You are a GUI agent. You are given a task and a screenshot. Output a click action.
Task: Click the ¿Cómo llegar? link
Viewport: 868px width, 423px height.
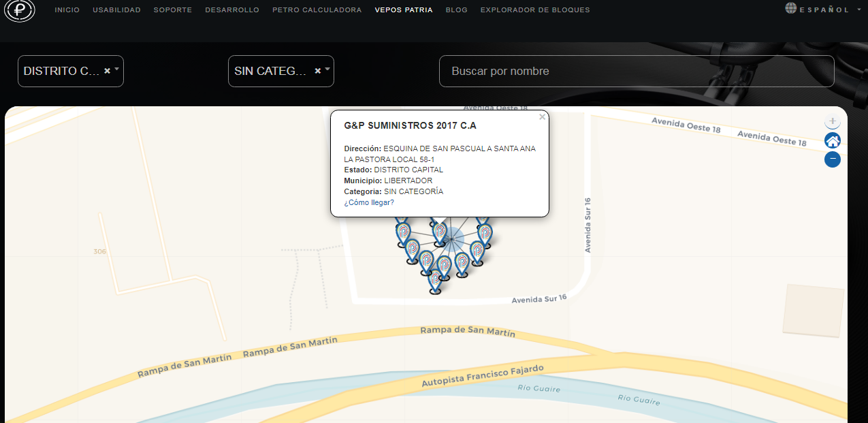pyautogui.click(x=369, y=202)
